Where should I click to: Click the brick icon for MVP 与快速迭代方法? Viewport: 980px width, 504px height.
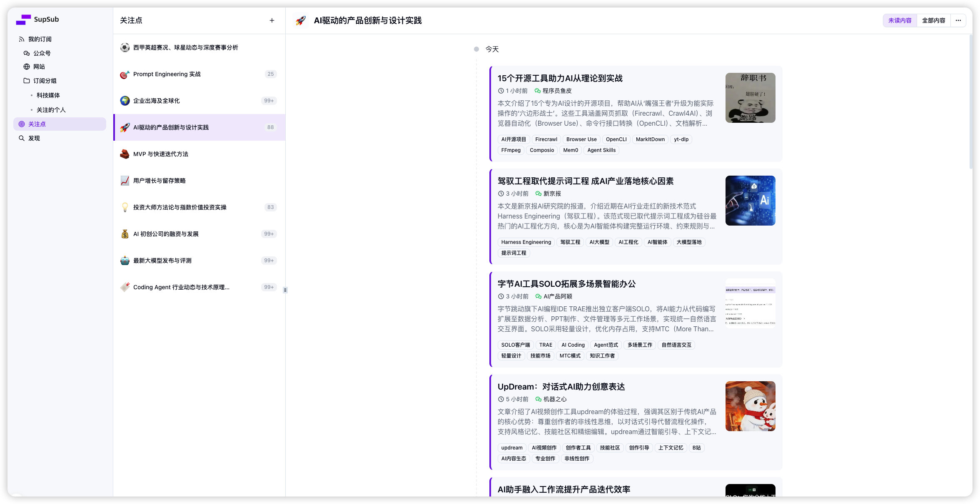click(125, 154)
